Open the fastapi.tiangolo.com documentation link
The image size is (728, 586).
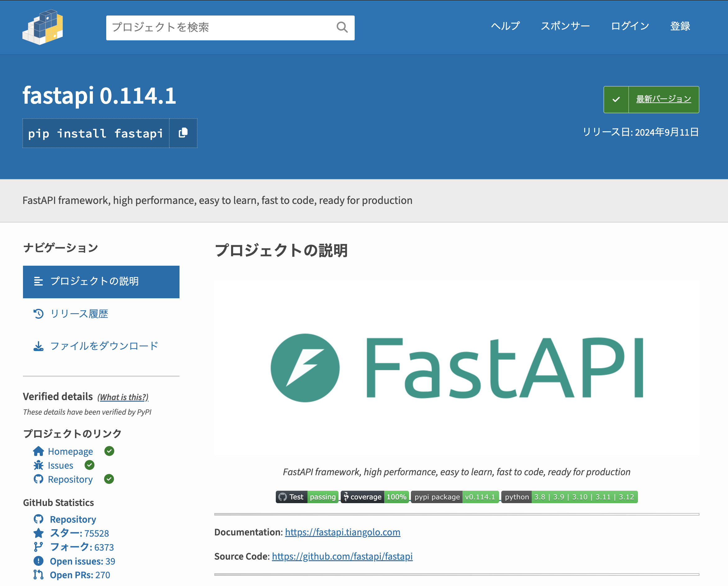[x=342, y=532]
